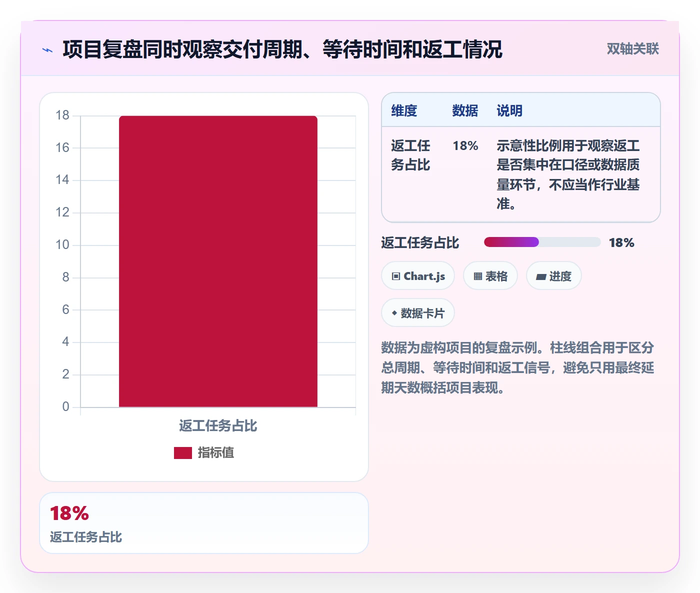Click the page title 项目复盘同时观察交付周期

click(x=282, y=49)
